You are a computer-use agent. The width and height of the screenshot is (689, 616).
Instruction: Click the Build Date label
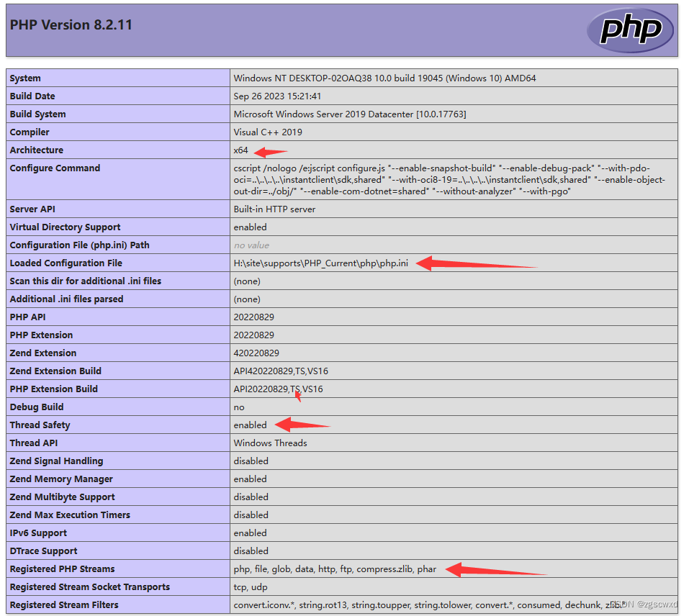tap(32, 96)
